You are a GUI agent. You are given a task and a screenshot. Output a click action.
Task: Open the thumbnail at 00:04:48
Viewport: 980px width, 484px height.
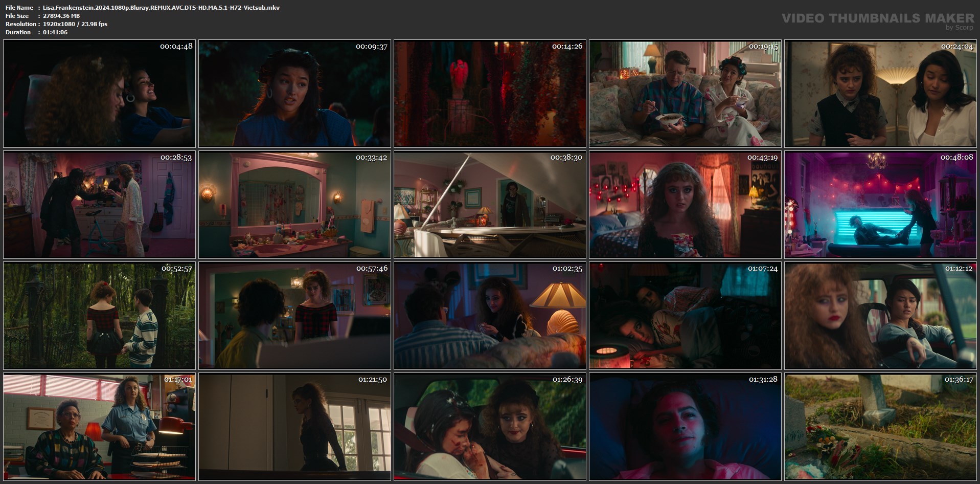[99, 94]
